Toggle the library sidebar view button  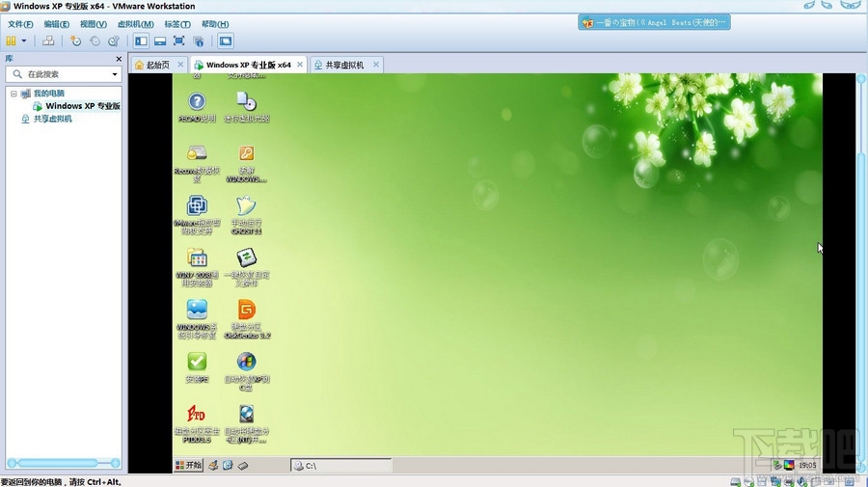point(141,41)
